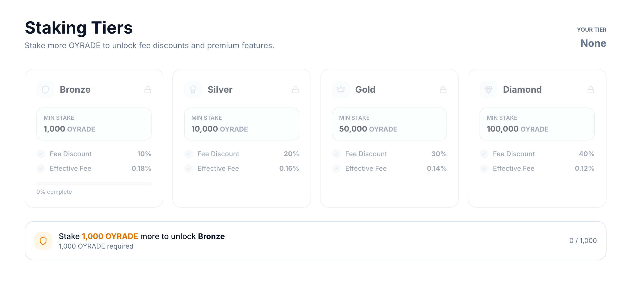Click the Bronze card lock icon
Screen dimensions: 644x290
[x=148, y=90]
